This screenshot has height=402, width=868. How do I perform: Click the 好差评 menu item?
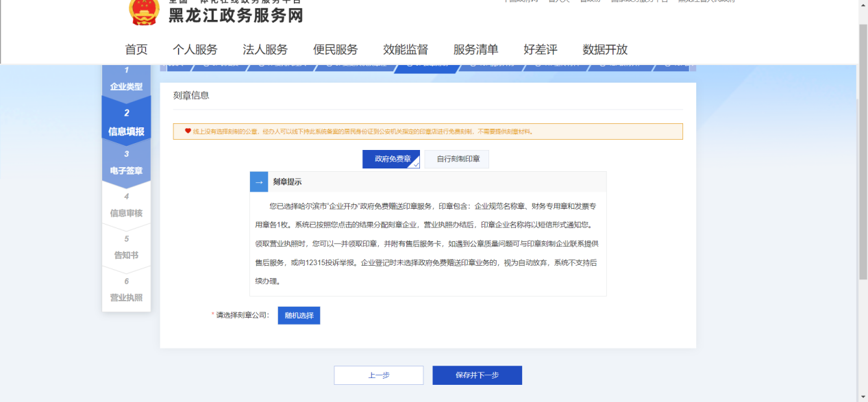pos(540,49)
